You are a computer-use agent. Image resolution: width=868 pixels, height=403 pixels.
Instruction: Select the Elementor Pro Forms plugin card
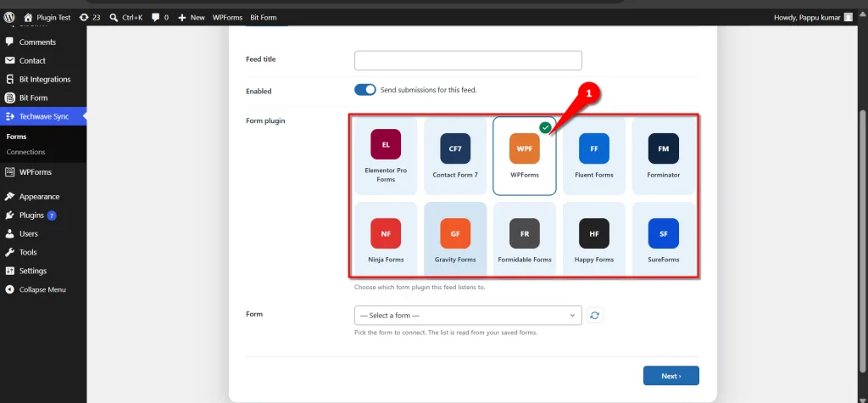click(386, 156)
